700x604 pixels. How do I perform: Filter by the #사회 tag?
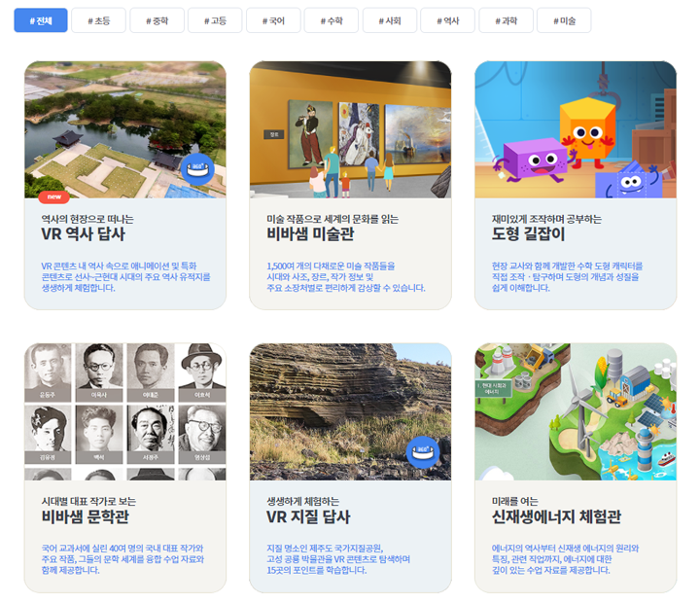390,20
